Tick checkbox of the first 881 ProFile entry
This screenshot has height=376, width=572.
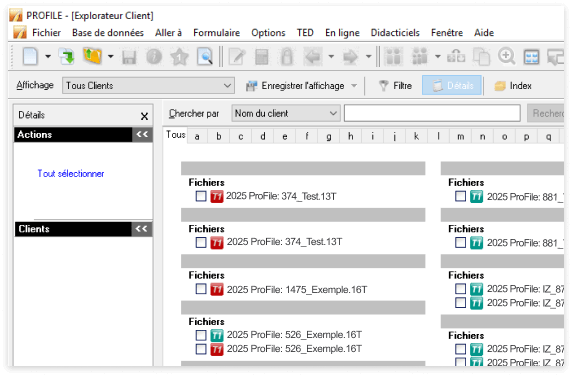click(460, 196)
